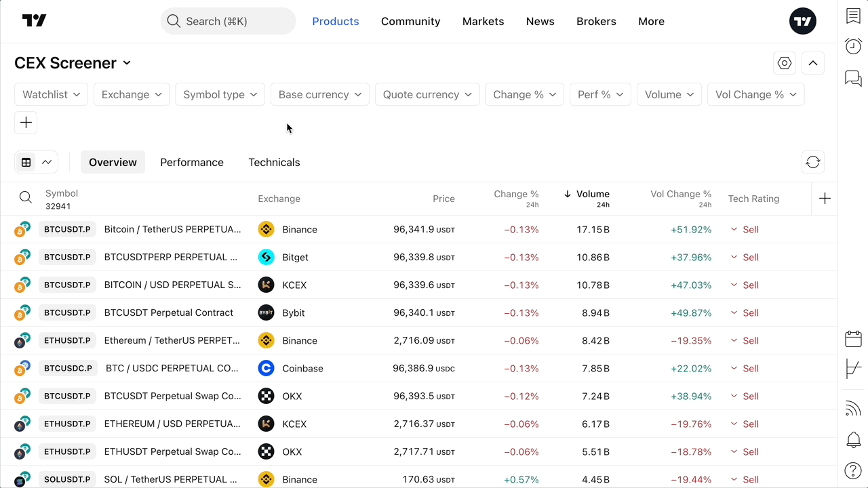Open the user profile avatar menu
This screenshot has height=488, width=868.
[803, 21]
